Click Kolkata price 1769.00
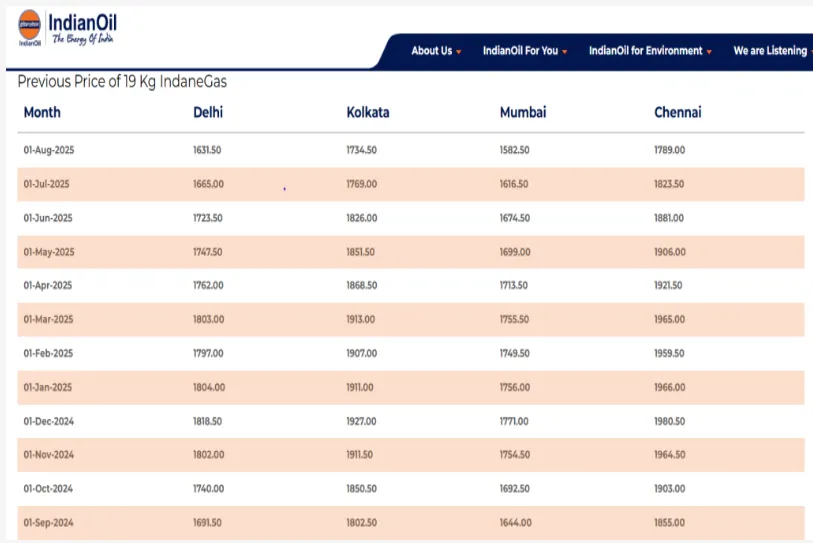The image size is (813, 543). (x=361, y=184)
